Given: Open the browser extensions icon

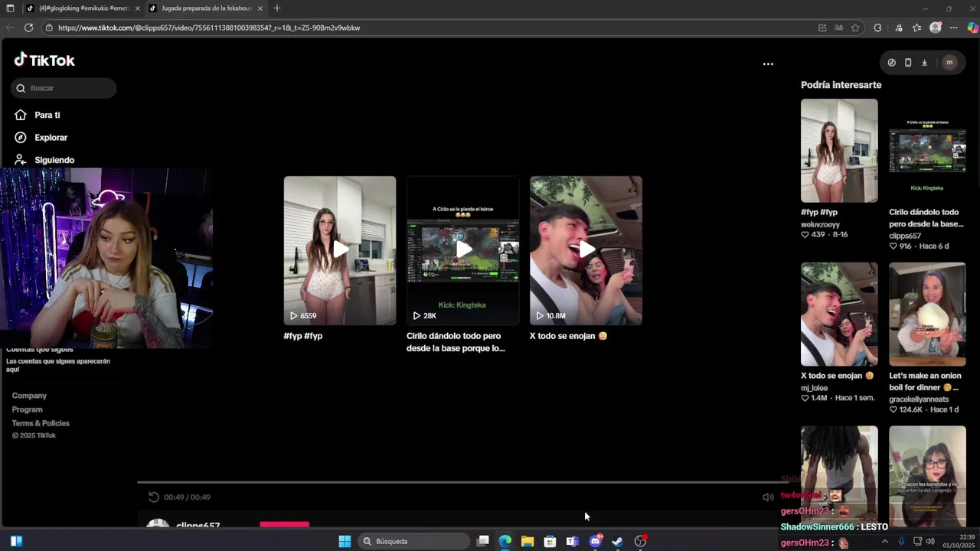Looking at the screenshot, I should 877,28.
